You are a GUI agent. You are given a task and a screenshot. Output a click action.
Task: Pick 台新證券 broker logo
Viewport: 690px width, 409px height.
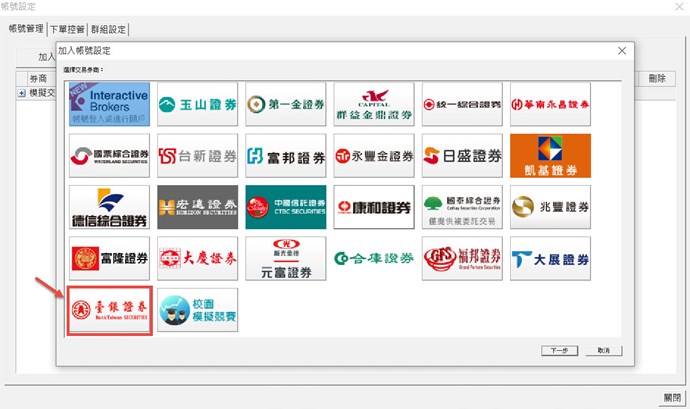pos(198,156)
